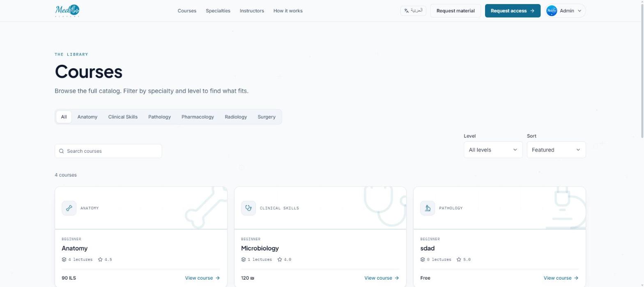The width and height of the screenshot is (644, 287).
Task: Click the CLINICAL SKILLS category label on card
Action: point(279,208)
